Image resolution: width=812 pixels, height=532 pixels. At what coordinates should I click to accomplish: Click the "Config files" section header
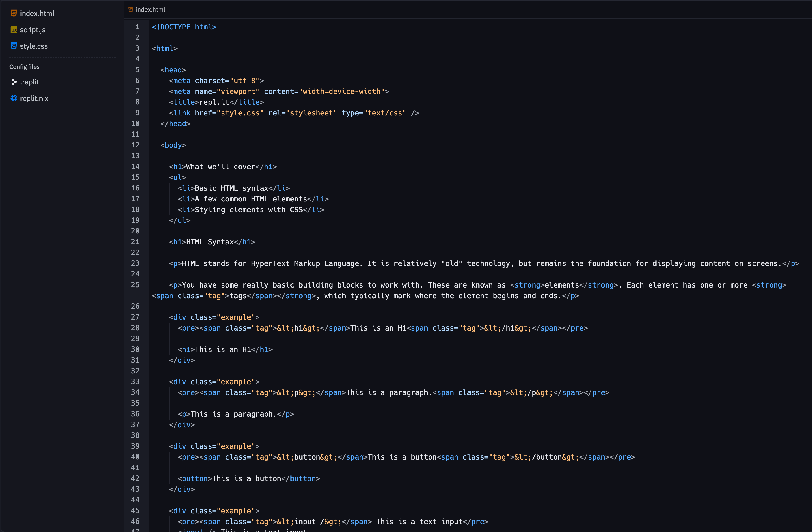25,67
